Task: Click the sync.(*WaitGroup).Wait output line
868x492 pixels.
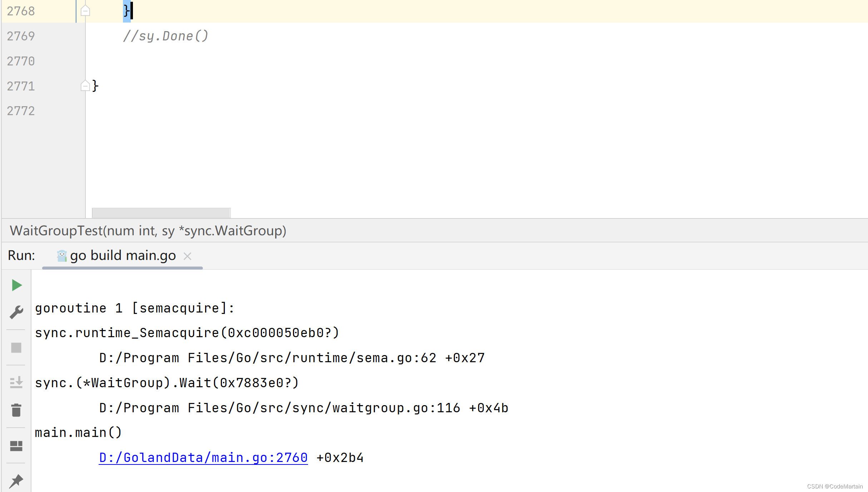Action: 167,383
